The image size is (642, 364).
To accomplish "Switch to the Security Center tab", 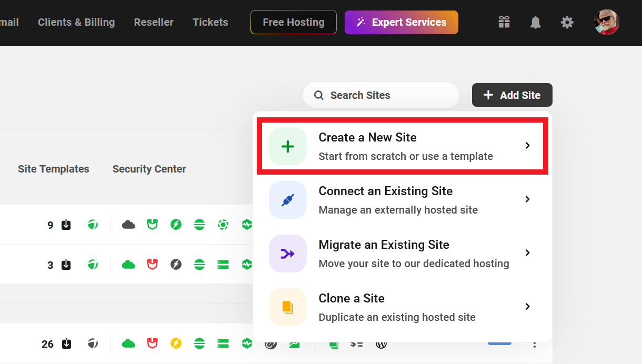I will [149, 169].
